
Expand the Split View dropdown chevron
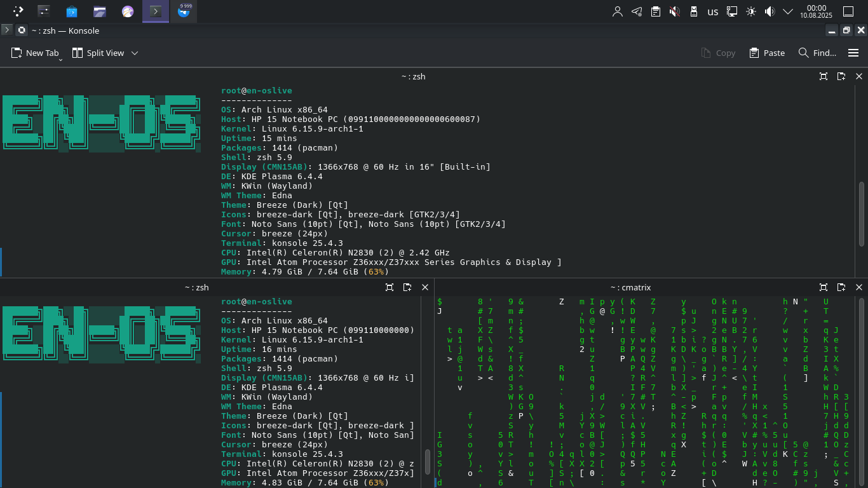point(135,53)
